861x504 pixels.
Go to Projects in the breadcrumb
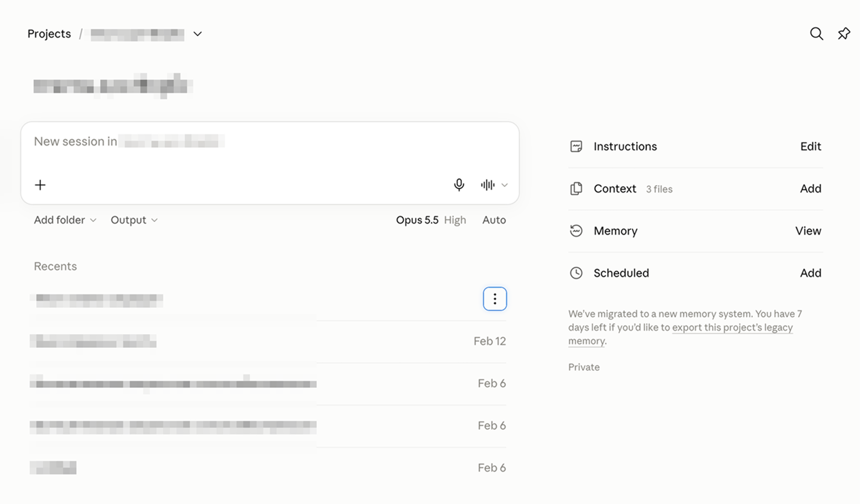[x=49, y=34]
